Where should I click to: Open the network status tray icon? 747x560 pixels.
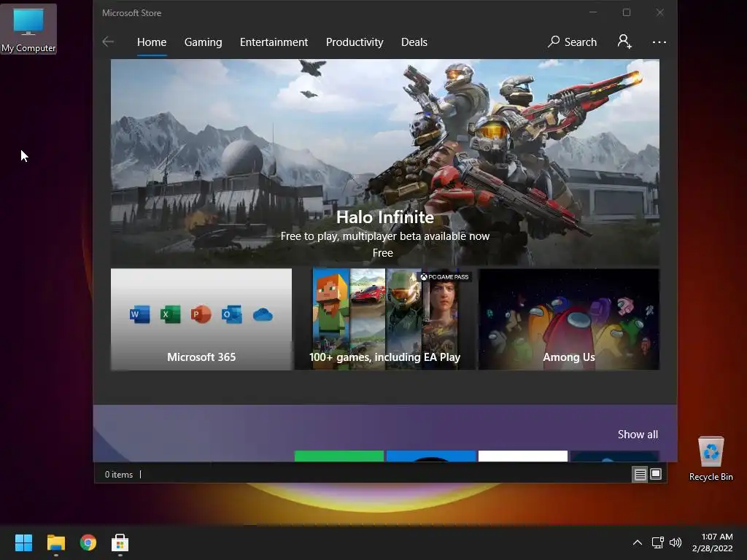click(657, 542)
